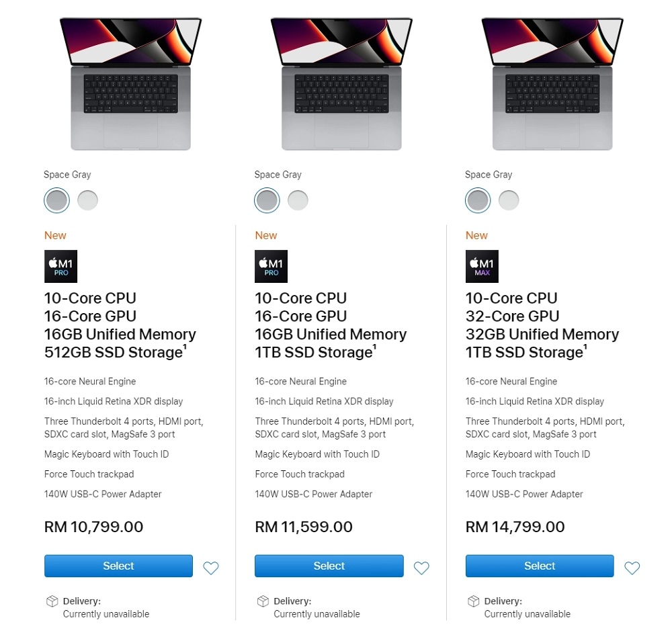The image size is (672, 643).
Task: Favorite the RM 10,799.00 MacBook with heart icon
Action: click(x=211, y=568)
